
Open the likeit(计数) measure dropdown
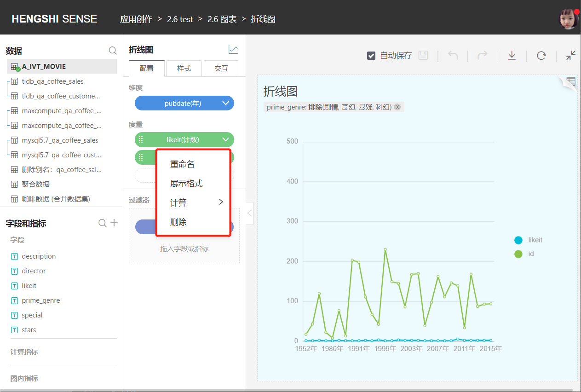tap(225, 139)
